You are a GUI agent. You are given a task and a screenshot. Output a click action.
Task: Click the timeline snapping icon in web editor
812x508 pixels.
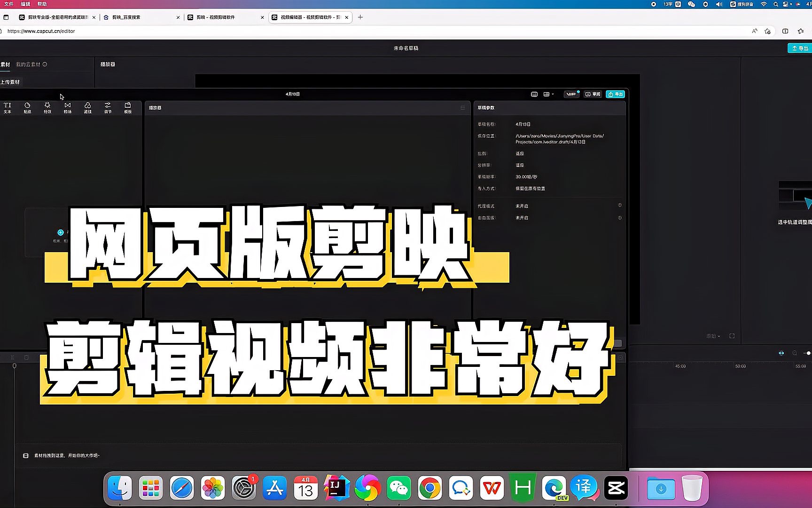pos(781,353)
